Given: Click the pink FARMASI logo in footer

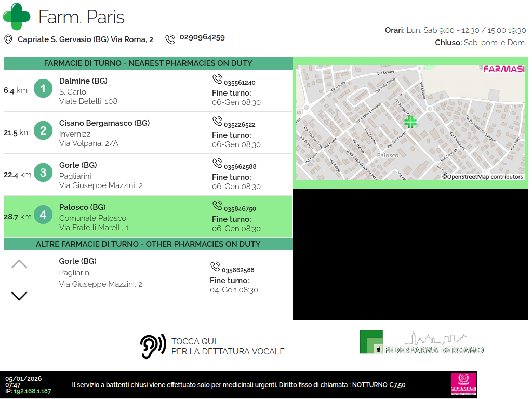Looking at the screenshot, I should tap(463, 384).
